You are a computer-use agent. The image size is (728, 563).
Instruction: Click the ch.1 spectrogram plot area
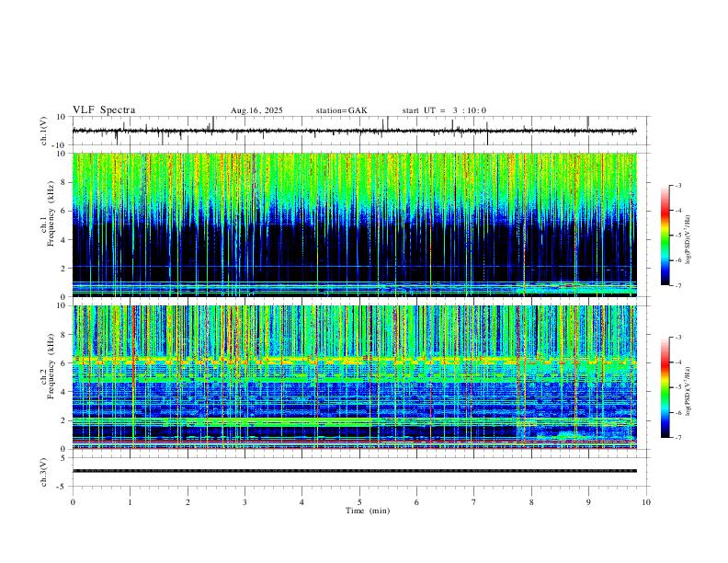tap(355, 224)
